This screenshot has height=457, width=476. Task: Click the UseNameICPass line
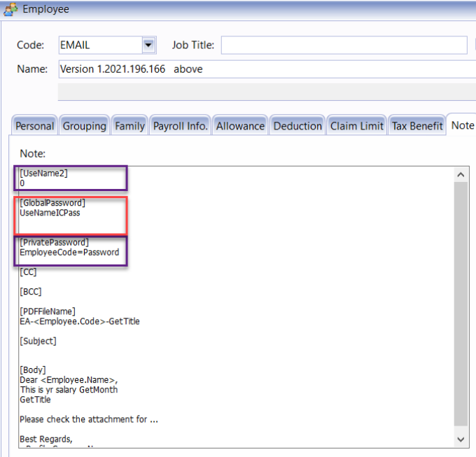tap(50, 213)
